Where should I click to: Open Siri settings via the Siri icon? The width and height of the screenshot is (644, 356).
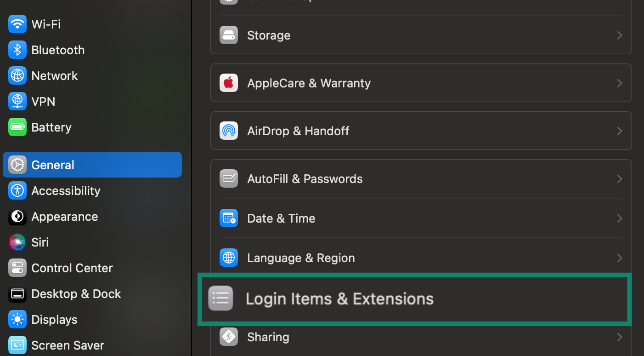click(x=17, y=242)
